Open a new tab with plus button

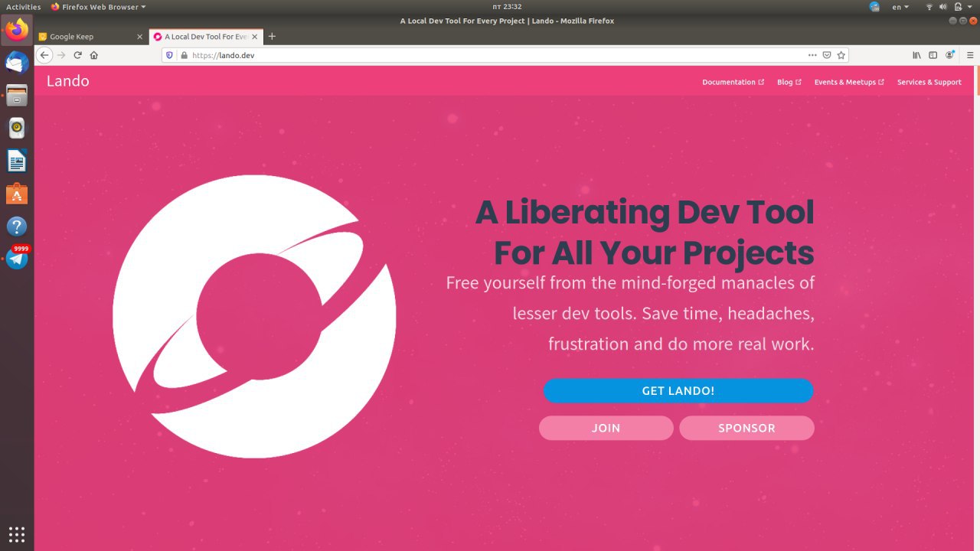[x=272, y=36]
